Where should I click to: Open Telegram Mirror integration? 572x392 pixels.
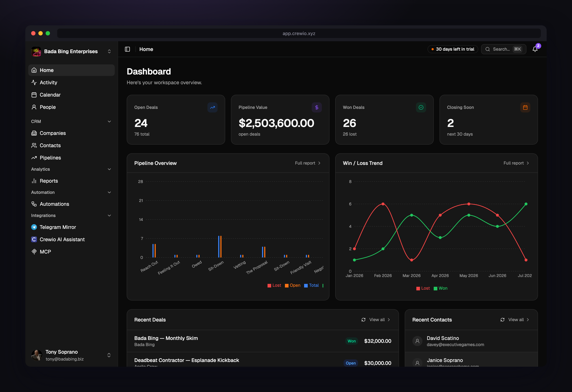(71, 227)
